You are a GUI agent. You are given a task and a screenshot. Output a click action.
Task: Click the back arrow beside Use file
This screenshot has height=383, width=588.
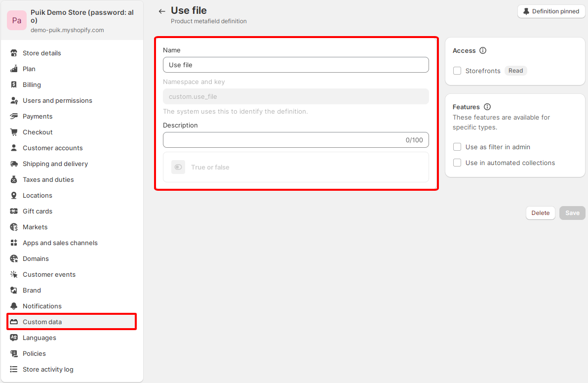[x=162, y=11]
